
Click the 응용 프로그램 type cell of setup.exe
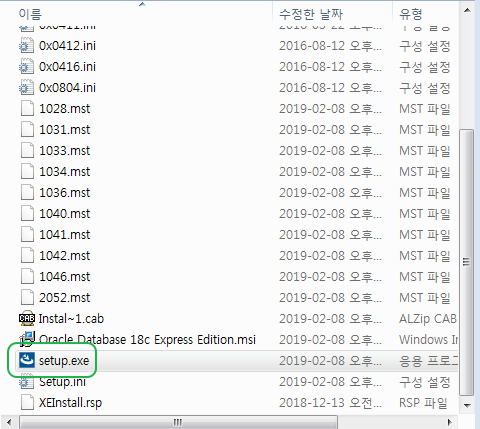coord(428,361)
